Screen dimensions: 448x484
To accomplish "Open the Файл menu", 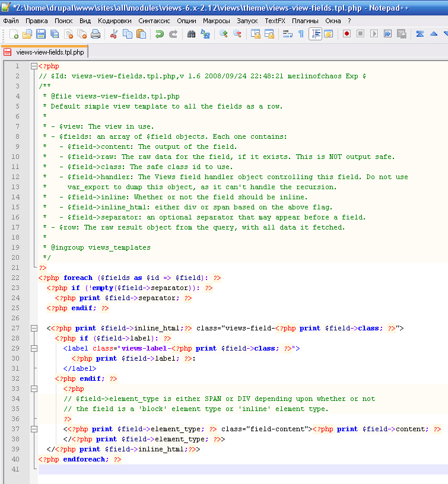I will (11, 21).
